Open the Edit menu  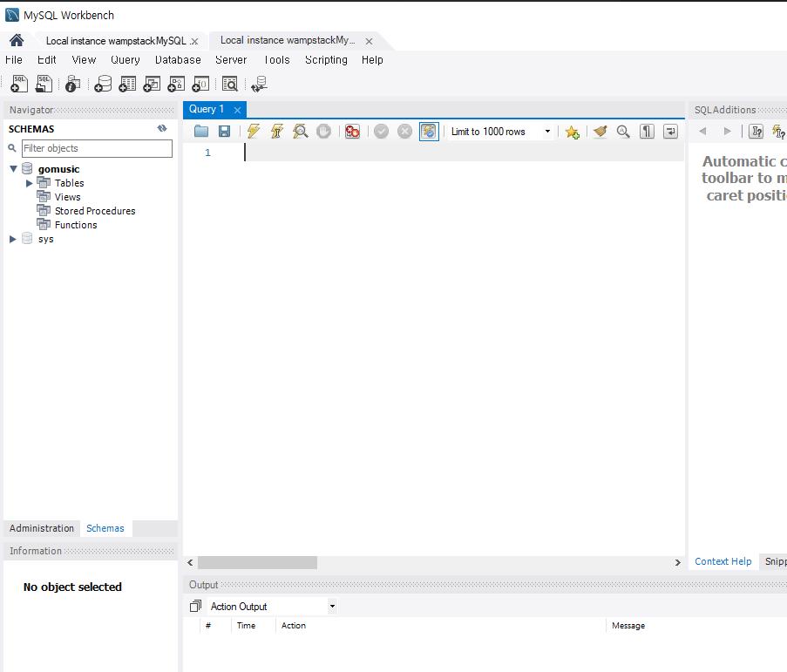point(47,60)
